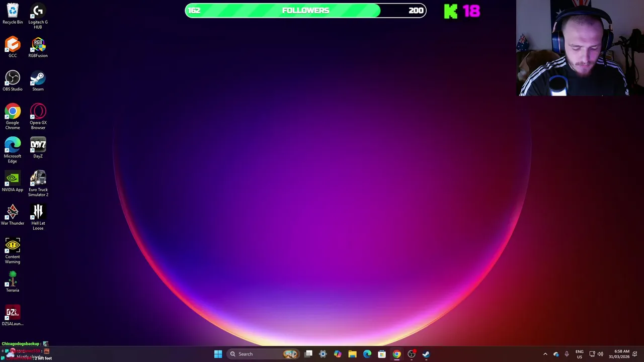Open Logitech G HUB desktop shortcut

[x=38, y=16]
